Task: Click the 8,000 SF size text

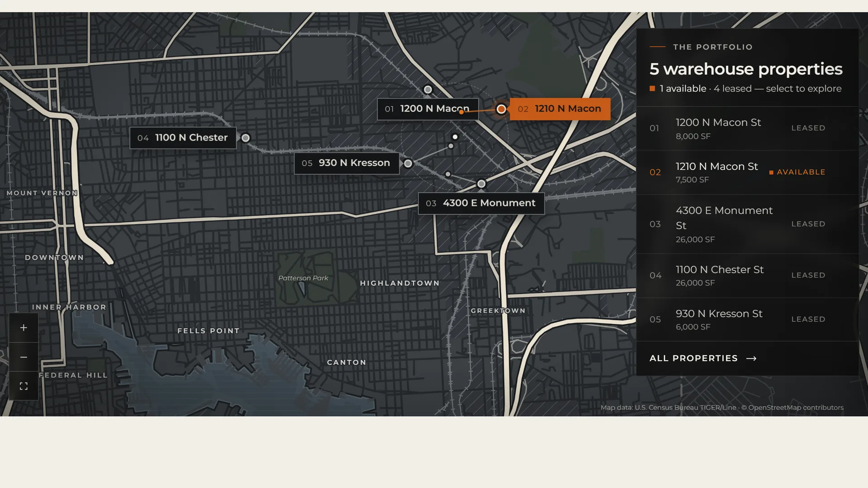Action: click(x=693, y=136)
